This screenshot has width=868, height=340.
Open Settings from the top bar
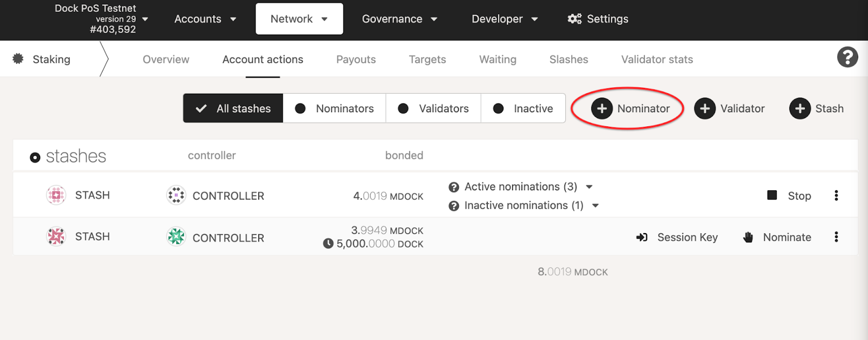tap(598, 19)
